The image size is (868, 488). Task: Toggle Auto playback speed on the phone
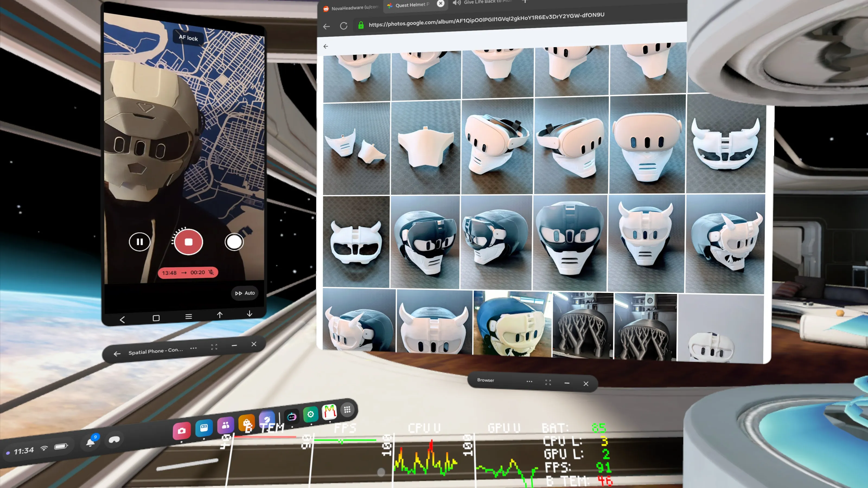point(244,293)
